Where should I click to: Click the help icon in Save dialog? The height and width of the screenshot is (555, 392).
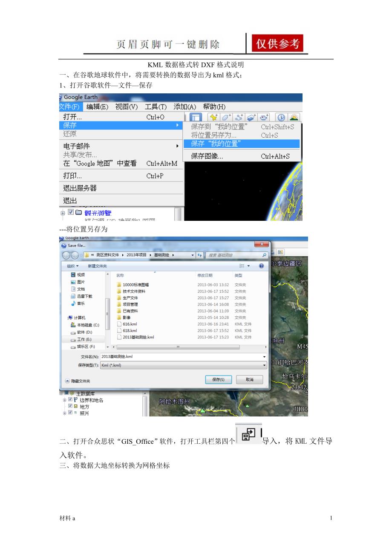pos(261,266)
